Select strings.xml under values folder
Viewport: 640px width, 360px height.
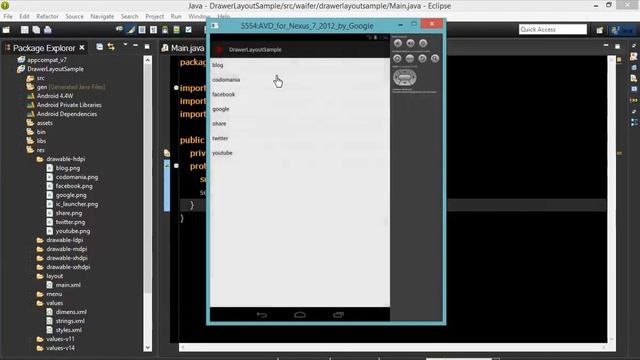70,321
